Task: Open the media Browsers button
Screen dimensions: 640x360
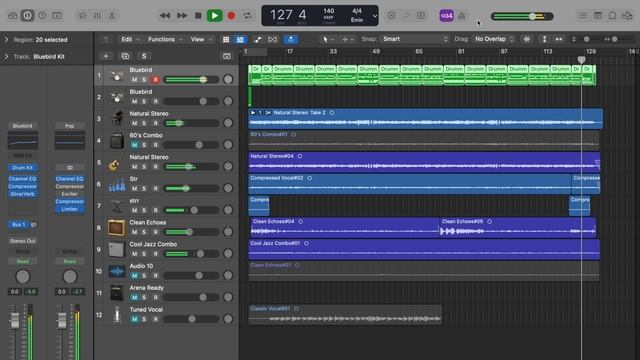Action: (x=627, y=16)
